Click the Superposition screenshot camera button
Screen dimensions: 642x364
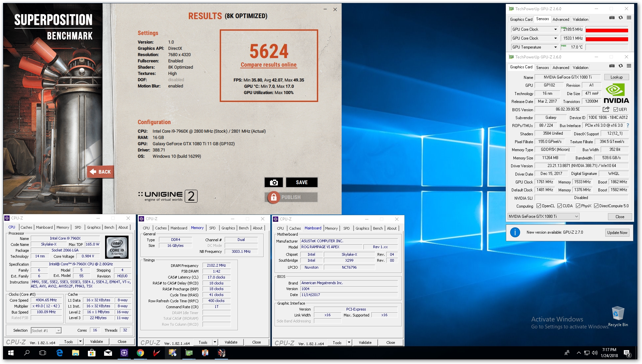pyautogui.click(x=274, y=182)
